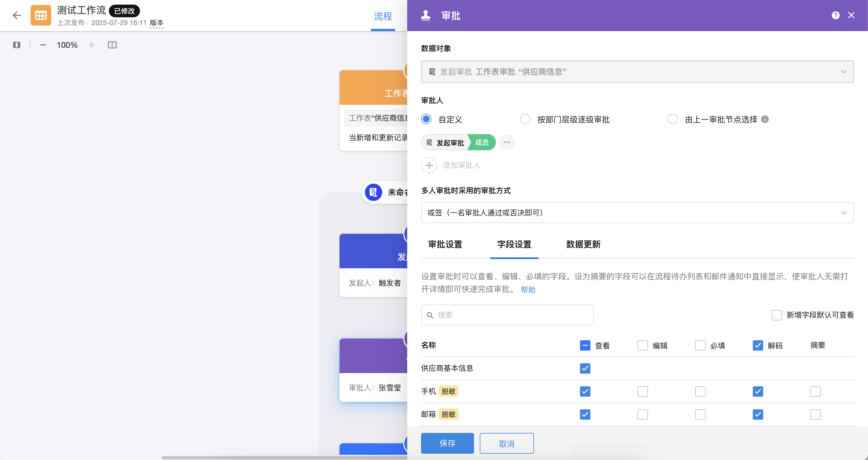Check the 必填 column header checkbox
This screenshot has width=868, height=460.
pos(700,345)
